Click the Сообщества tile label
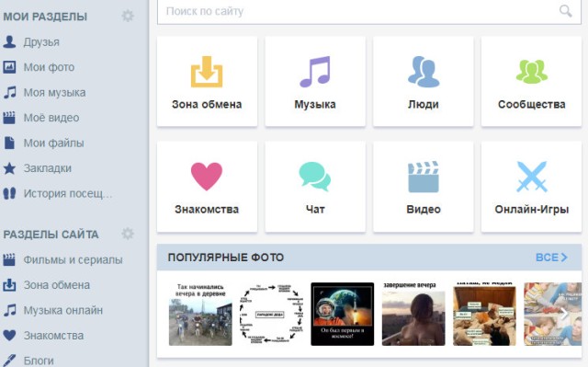The height and width of the screenshot is (367, 588). (x=532, y=104)
